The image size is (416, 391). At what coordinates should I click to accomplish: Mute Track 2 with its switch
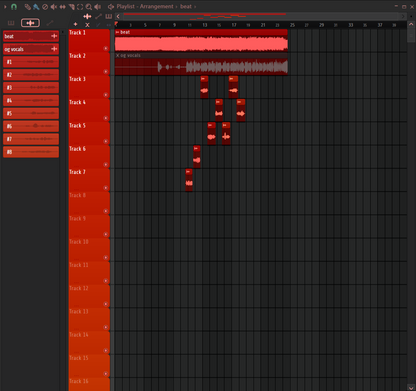106,72
